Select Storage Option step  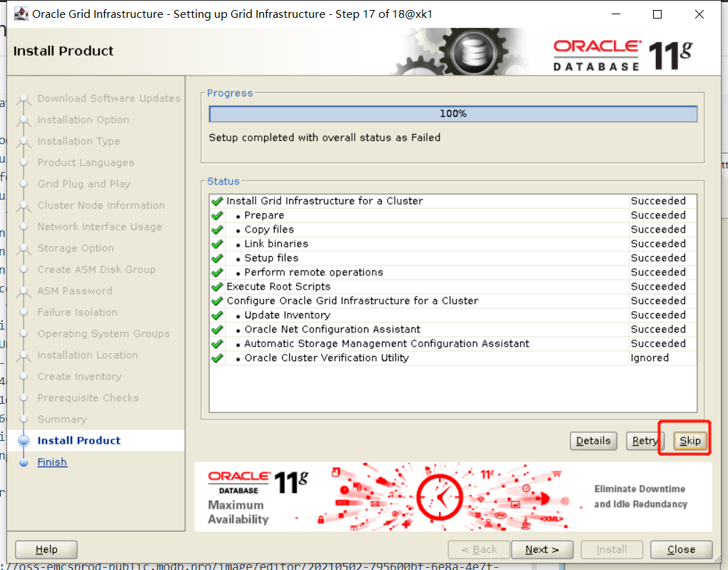pos(75,248)
